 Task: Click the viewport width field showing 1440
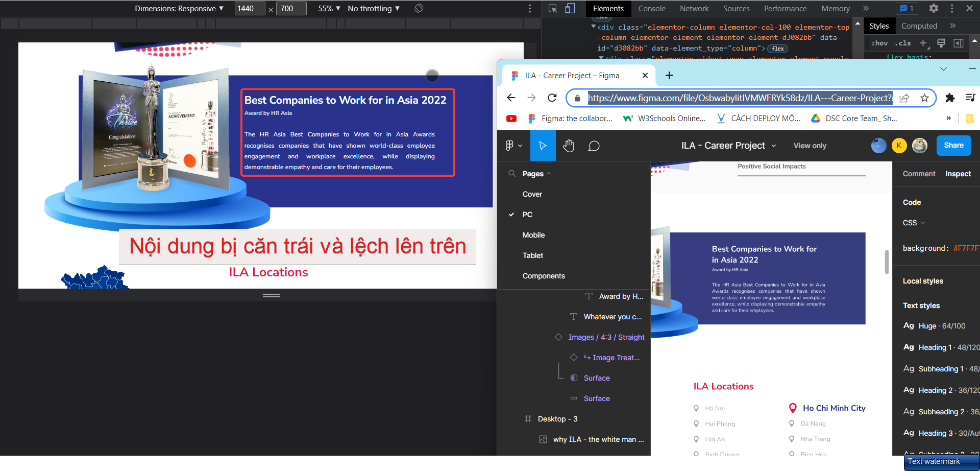250,8
